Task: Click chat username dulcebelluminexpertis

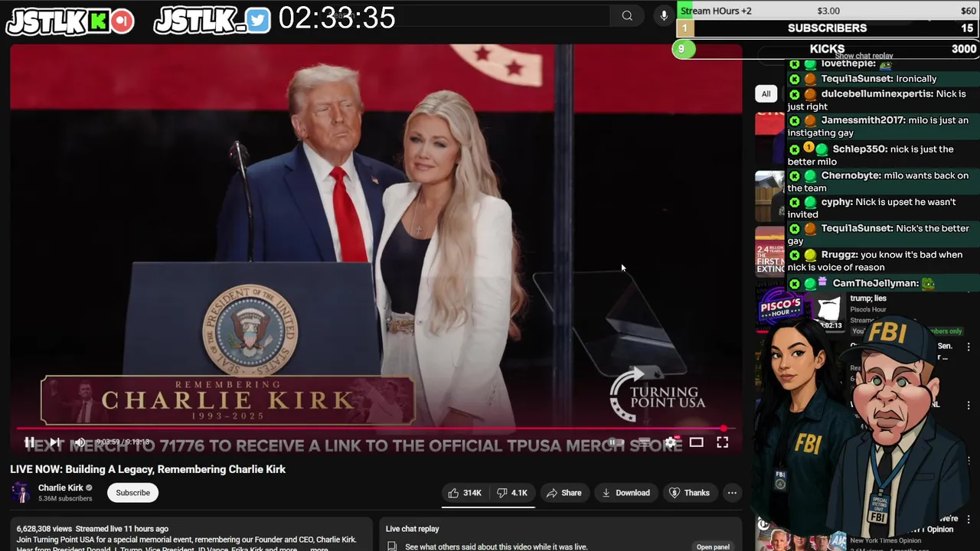Action: coord(877,94)
